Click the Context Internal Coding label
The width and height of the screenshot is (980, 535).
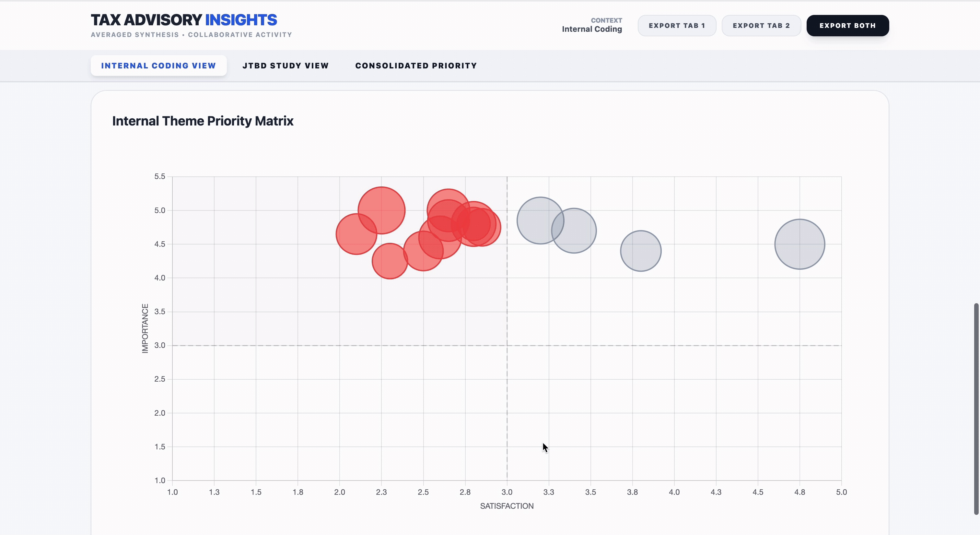pyautogui.click(x=592, y=25)
